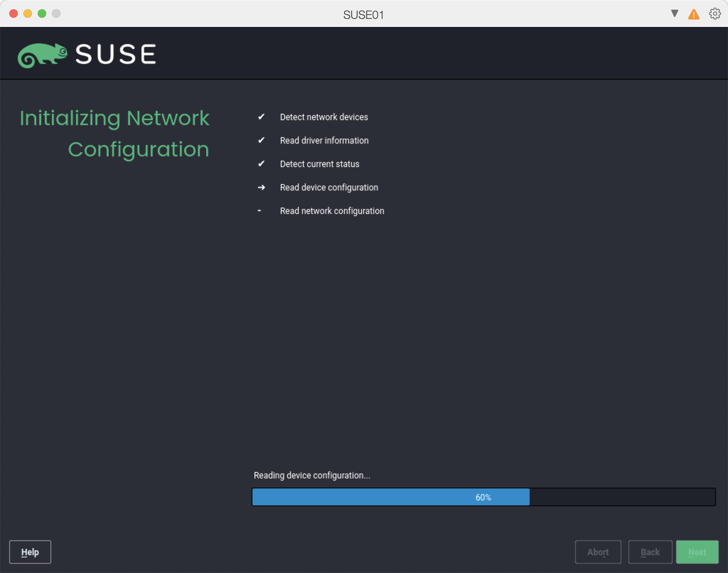The width and height of the screenshot is (728, 573).
Task: Click arrow beside Read device configuration
Action: (261, 187)
